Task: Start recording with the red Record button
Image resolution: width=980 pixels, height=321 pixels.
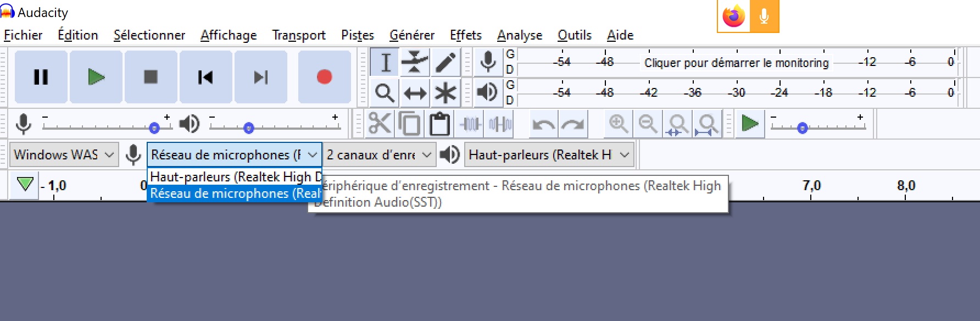Action: pos(325,77)
